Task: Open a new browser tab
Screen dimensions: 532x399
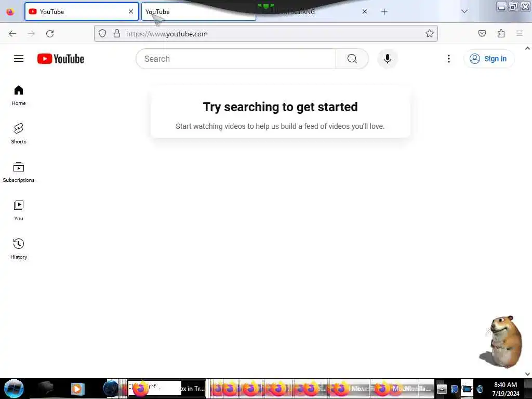Action: pos(384,12)
